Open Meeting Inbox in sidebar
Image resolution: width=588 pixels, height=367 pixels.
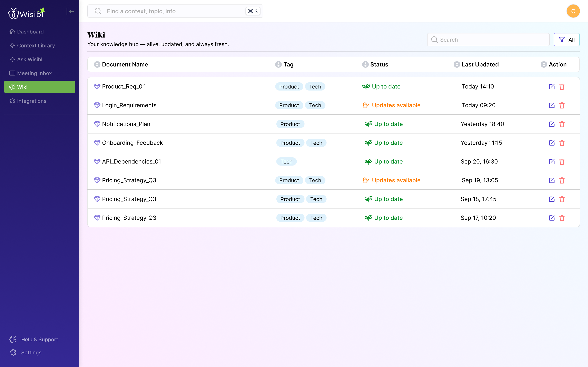(34, 73)
